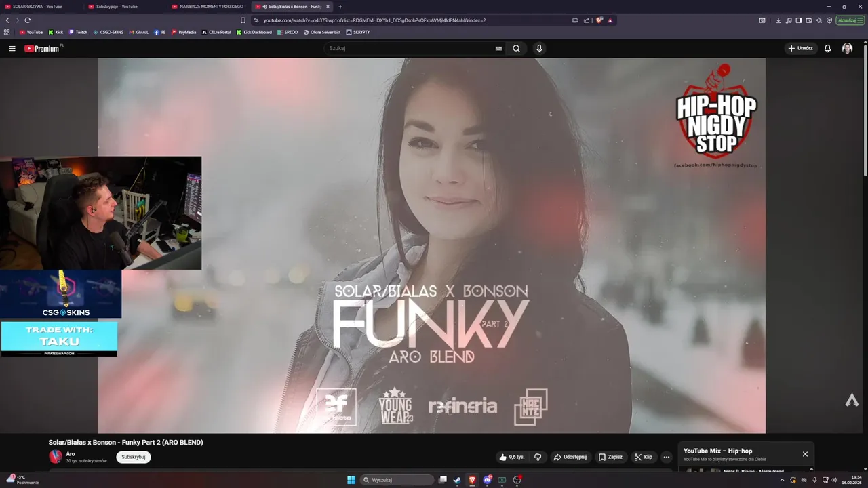Open more actions three-dot menu
868x488 pixels.
[x=666, y=457]
